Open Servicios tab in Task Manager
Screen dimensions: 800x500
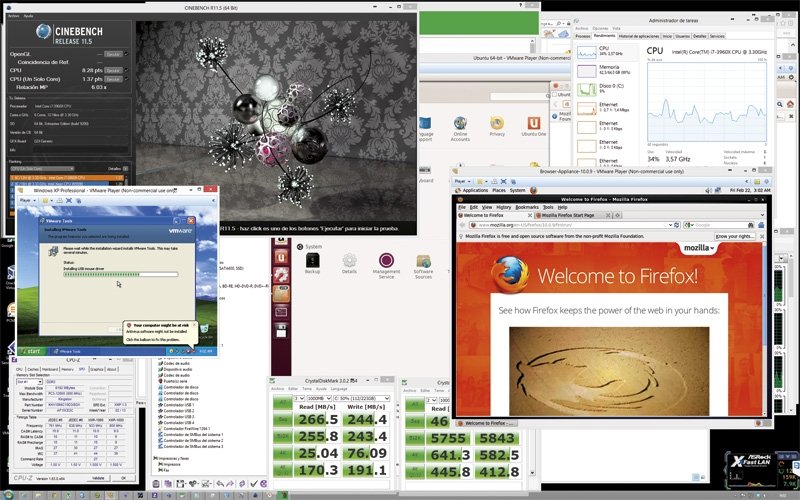(x=717, y=36)
